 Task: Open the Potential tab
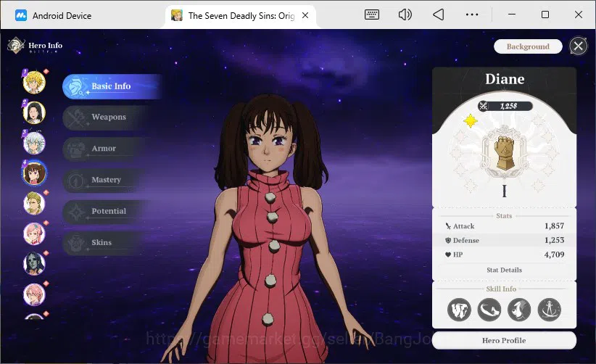(x=107, y=211)
